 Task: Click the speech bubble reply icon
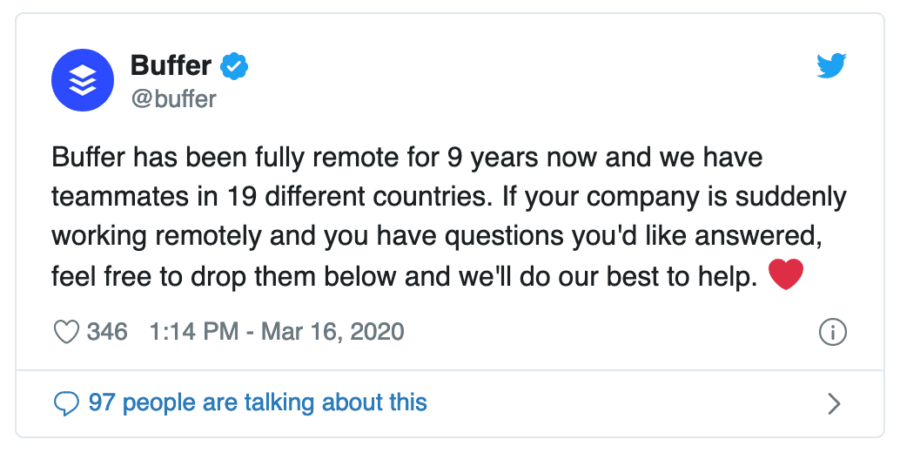click(x=66, y=404)
